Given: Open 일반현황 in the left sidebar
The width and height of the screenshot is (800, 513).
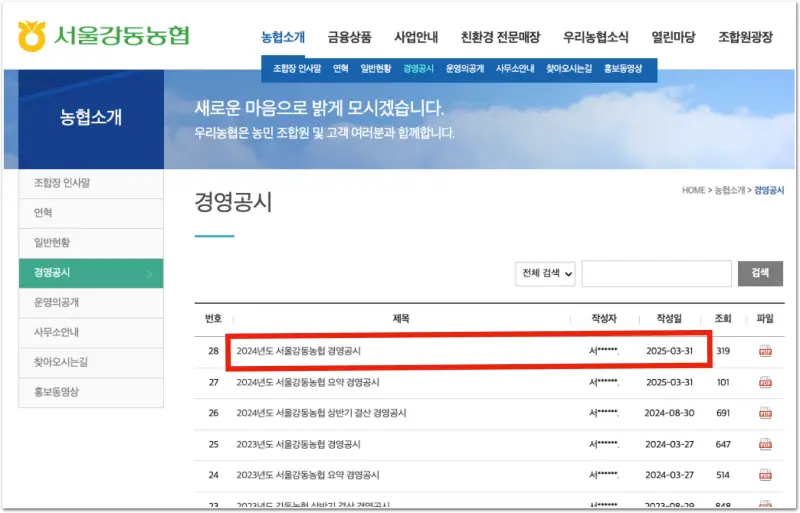Looking at the screenshot, I should (91, 243).
